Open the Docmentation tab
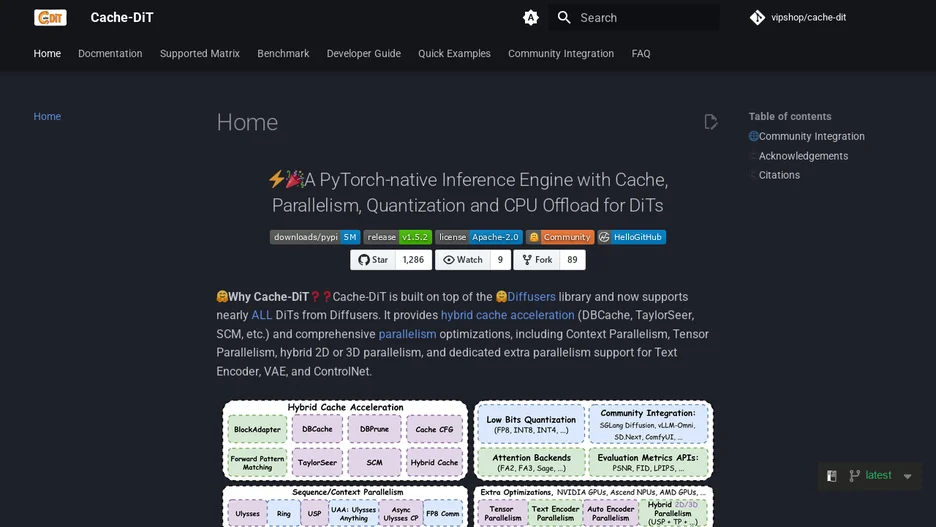 [110, 53]
